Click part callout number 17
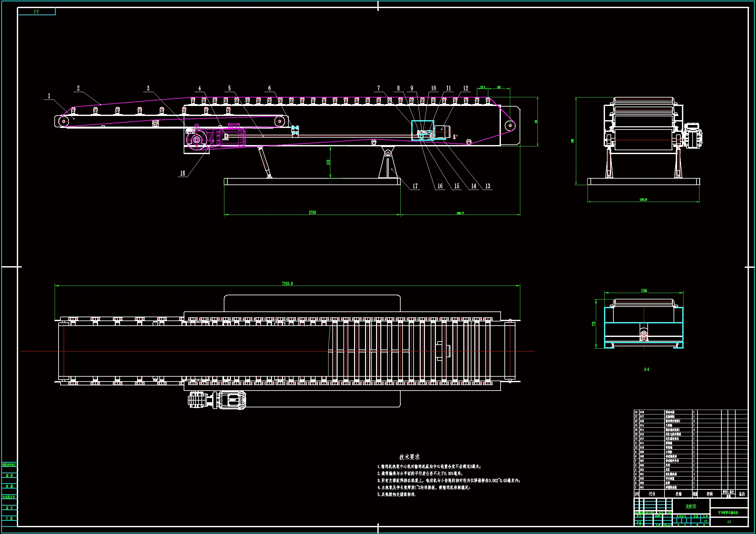Image resolution: width=756 pixels, height=534 pixels. point(415,186)
